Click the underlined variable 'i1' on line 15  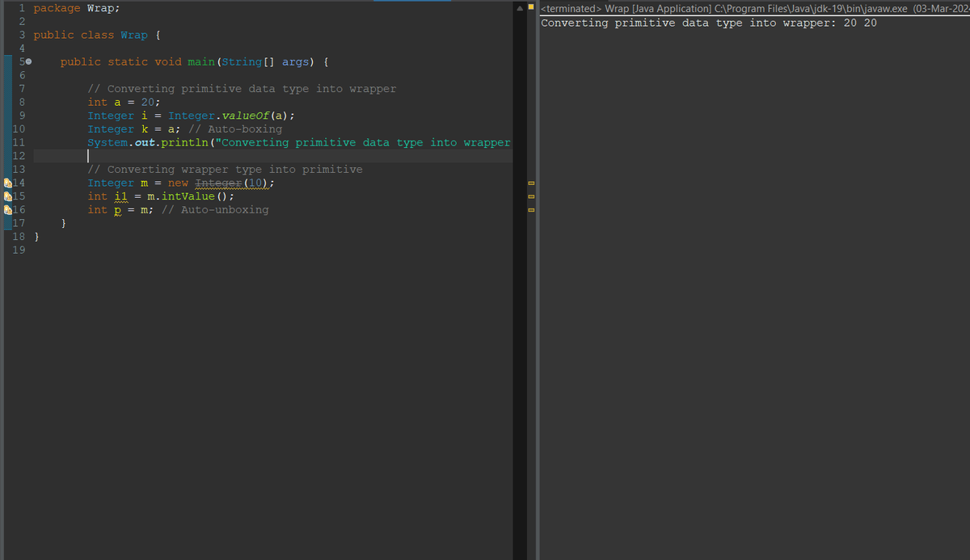tap(120, 196)
